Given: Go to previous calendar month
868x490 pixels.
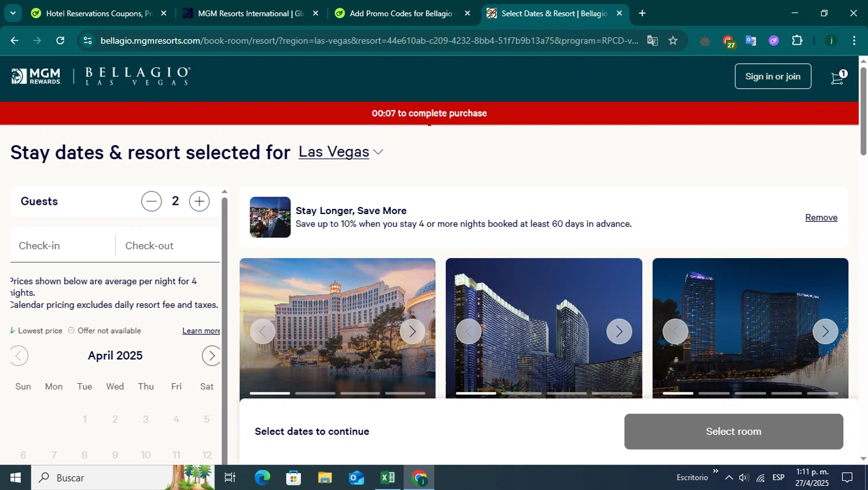Looking at the screenshot, I should tap(19, 356).
